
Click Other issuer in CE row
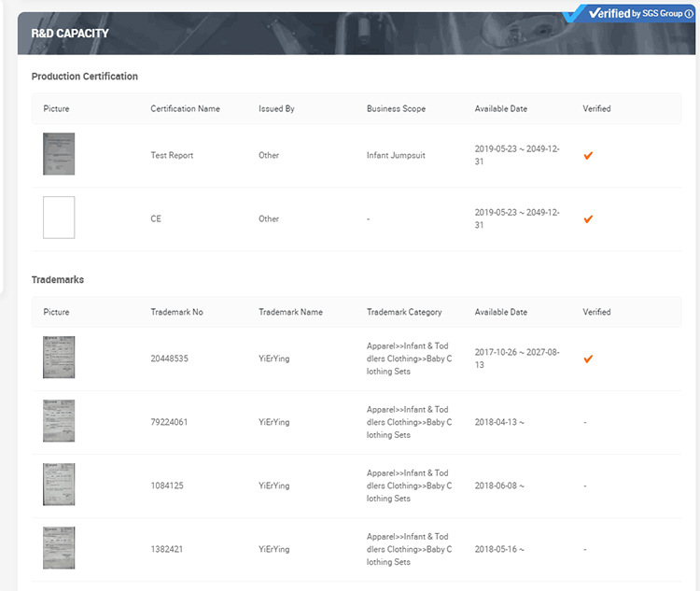coord(269,218)
